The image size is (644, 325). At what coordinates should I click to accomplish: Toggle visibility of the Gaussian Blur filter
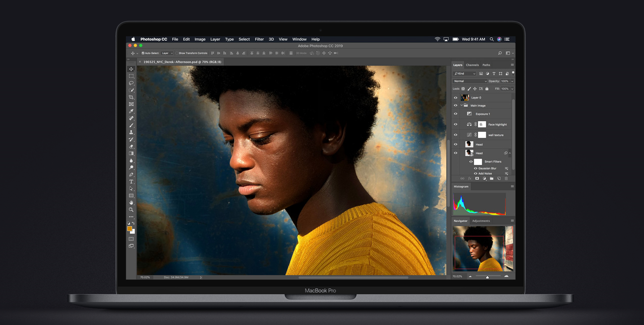click(x=475, y=169)
